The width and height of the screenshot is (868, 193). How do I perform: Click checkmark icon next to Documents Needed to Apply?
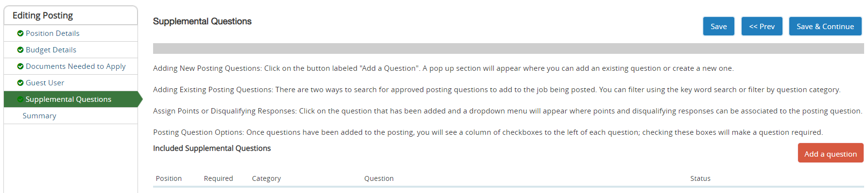pyautogui.click(x=20, y=66)
